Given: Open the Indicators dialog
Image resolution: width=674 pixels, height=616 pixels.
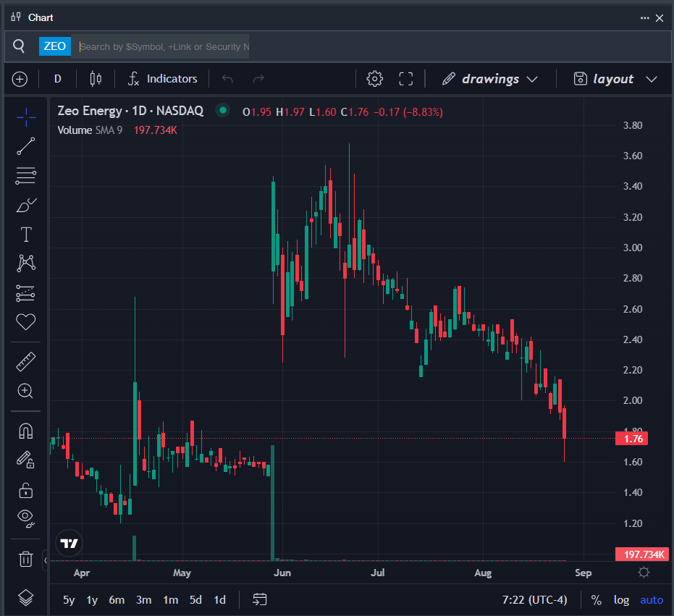Looking at the screenshot, I should pos(162,79).
